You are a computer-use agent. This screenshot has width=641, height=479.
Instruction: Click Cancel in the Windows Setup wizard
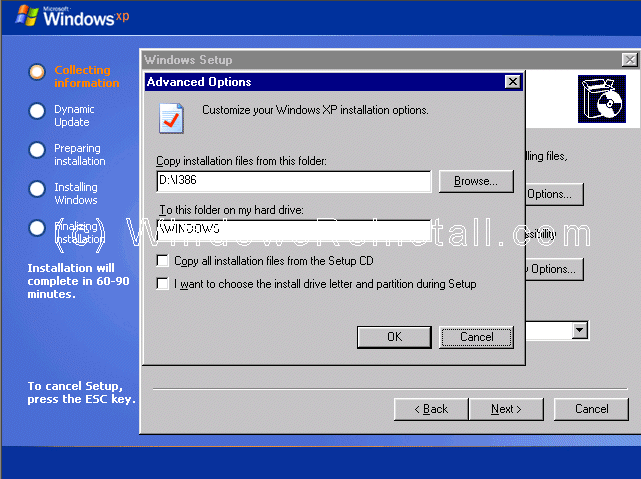tap(591, 408)
